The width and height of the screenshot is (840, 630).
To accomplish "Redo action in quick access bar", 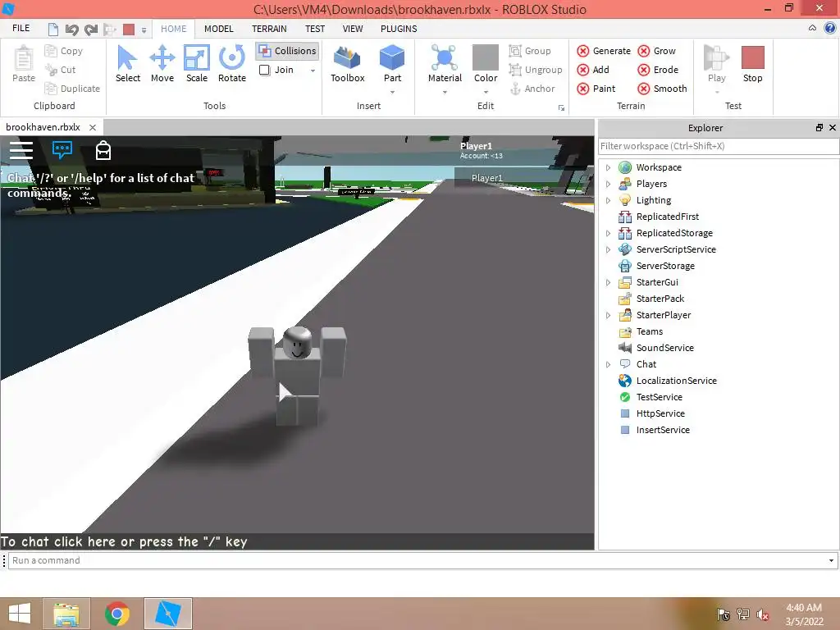I will pyautogui.click(x=91, y=30).
